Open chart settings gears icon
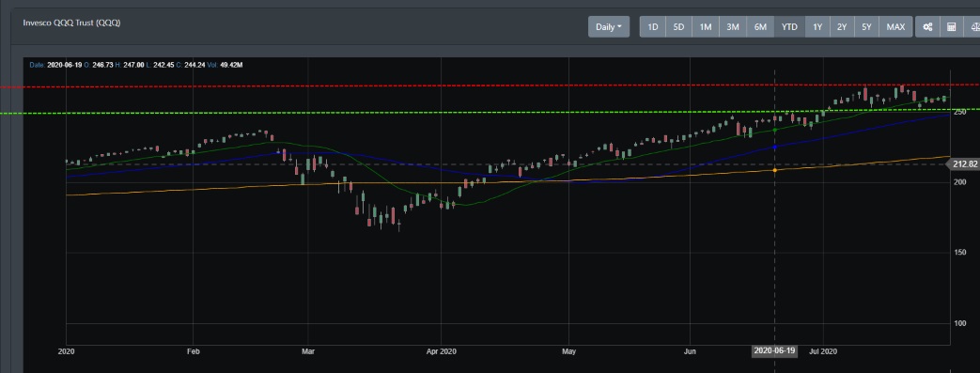 coord(928,27)
